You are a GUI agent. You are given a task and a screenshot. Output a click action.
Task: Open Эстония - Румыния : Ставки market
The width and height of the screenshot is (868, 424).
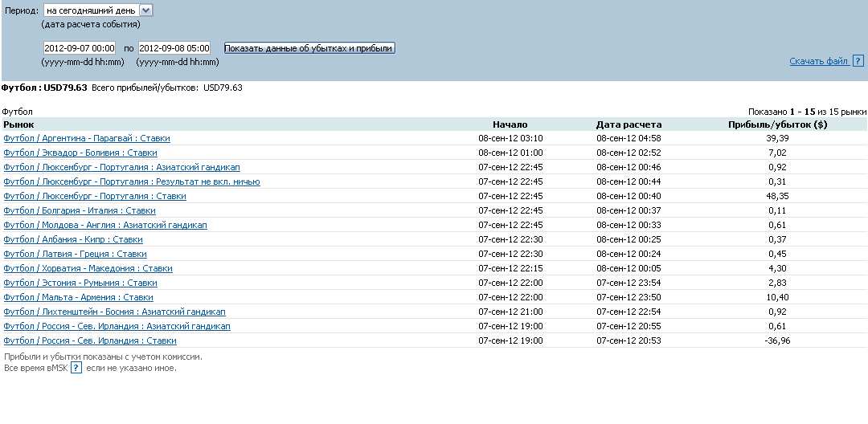80,283
